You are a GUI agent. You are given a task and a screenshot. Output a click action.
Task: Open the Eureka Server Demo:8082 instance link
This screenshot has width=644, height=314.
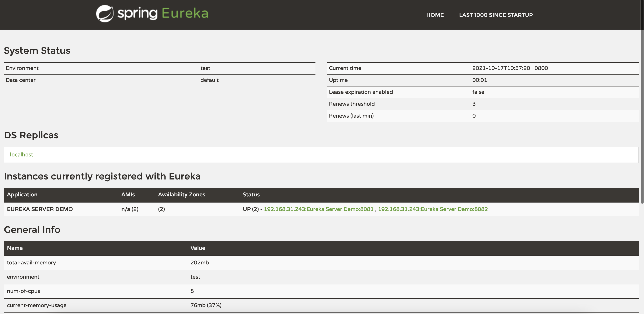(433, 209)
